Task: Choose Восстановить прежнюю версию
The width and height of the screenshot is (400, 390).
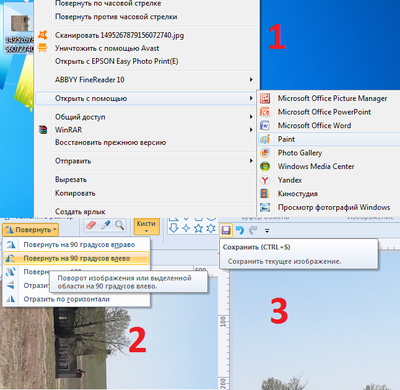Action: click(110, 142)
